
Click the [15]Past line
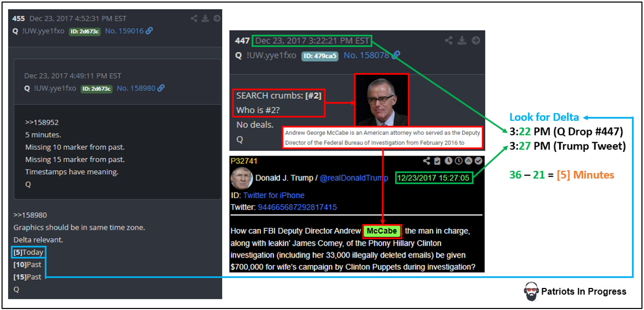tap(28, 277)
